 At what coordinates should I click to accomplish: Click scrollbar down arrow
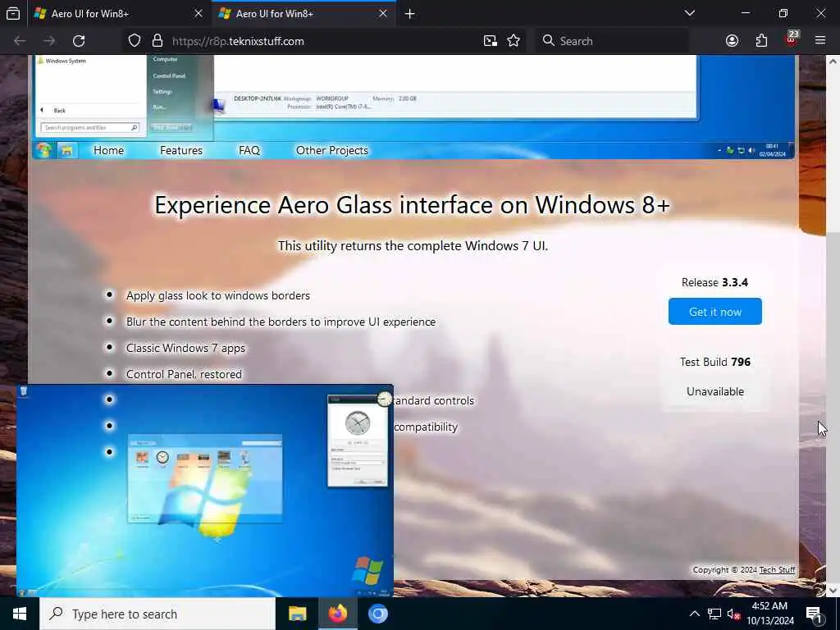pos(833,591)
